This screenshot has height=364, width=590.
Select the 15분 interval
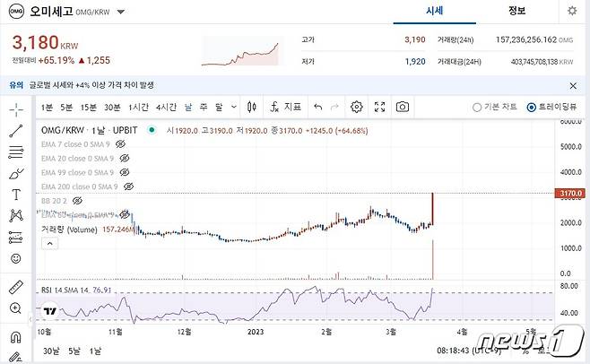(89, 108)
